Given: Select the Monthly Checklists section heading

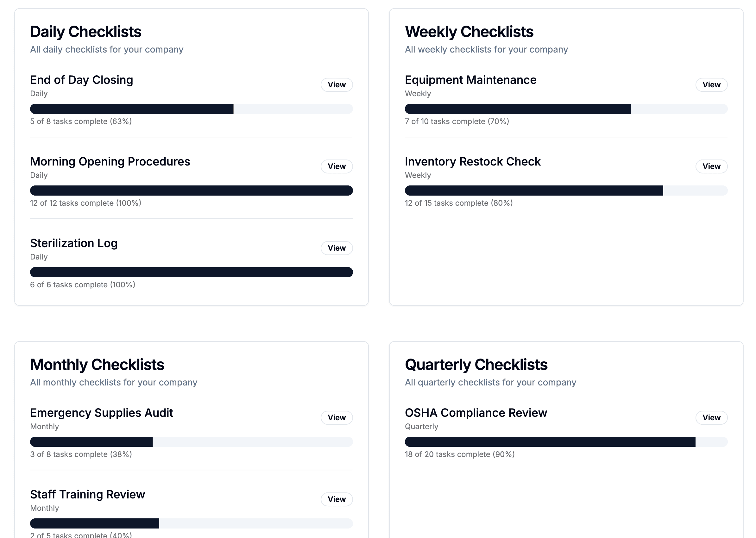Looking at the screenshot, I should coord(97,364).
